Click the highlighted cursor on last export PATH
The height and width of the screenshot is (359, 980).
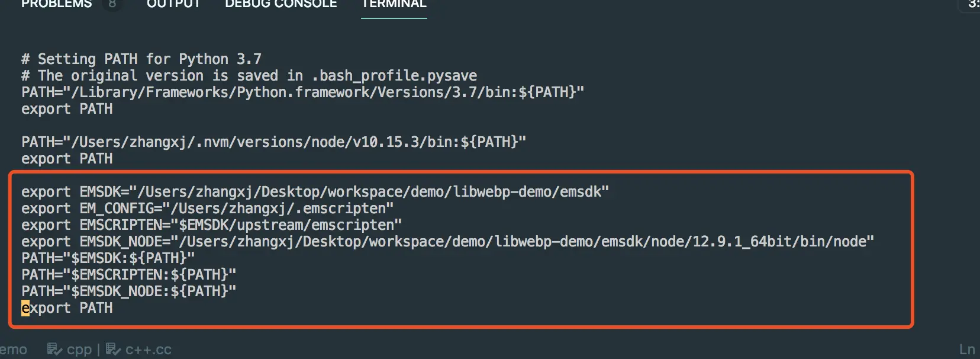[x=25, y=308]
